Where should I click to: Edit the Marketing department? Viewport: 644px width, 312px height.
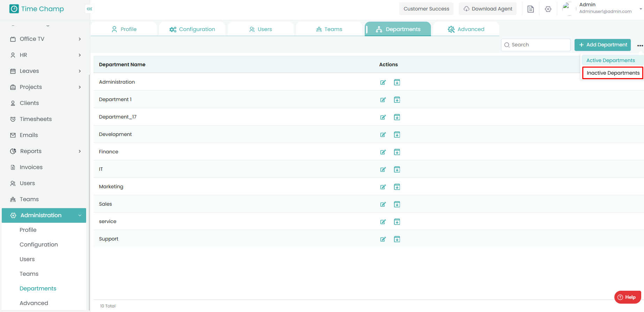click(x=383, y=187)
